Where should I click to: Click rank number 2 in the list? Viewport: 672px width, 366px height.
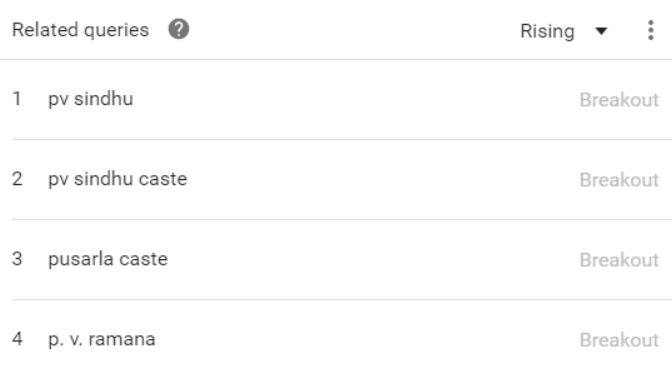(17, 179)
